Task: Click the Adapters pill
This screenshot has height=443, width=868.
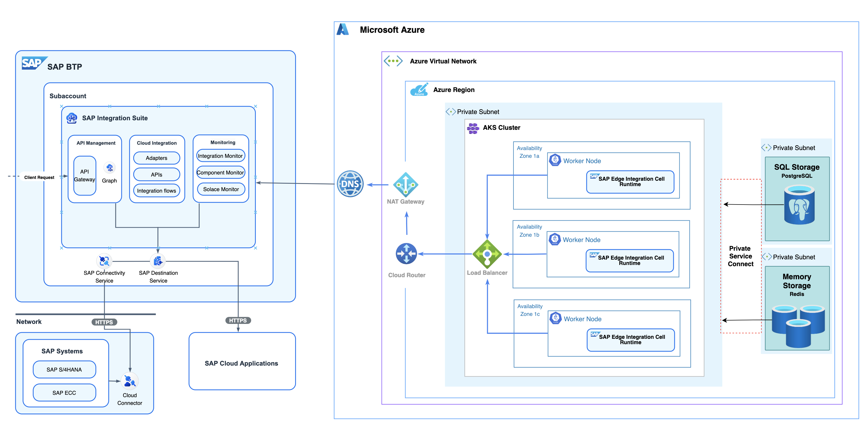Action: pos(157,158)
